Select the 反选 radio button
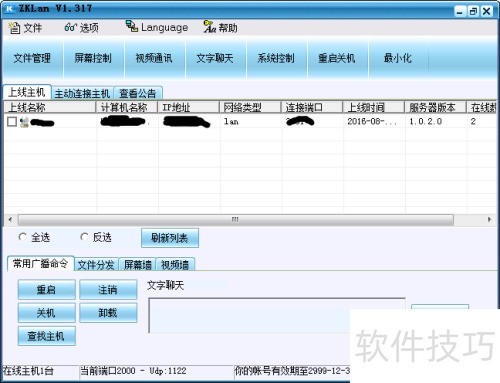The image size is (500, 383). tap(84, 237)
